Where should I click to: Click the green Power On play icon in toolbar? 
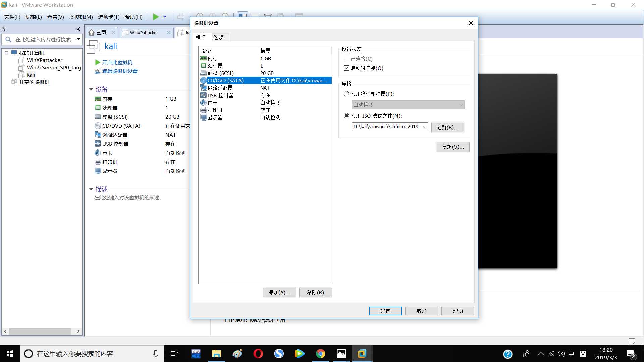[x=156, y=17]
